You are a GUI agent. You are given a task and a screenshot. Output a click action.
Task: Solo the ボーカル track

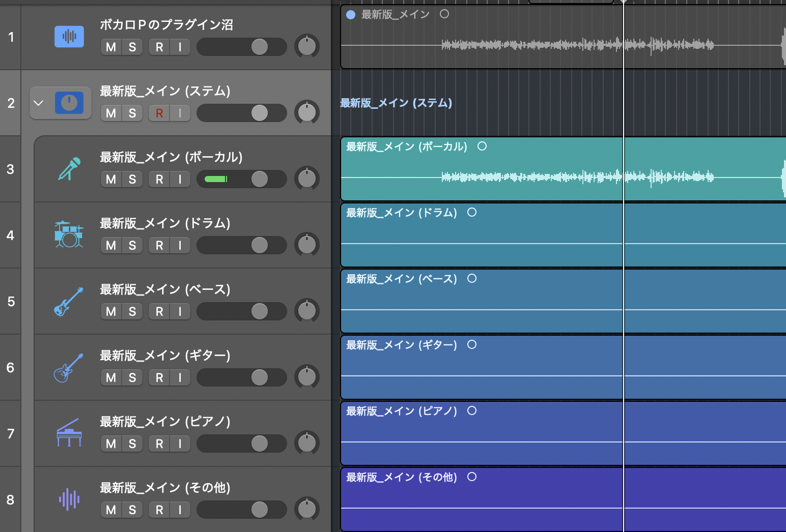click(x=132, y=179)
